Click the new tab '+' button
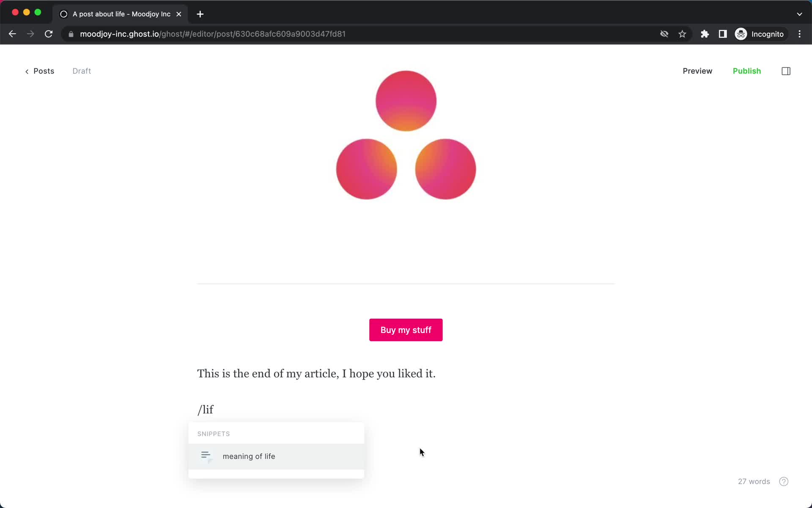 coord(200,14)
